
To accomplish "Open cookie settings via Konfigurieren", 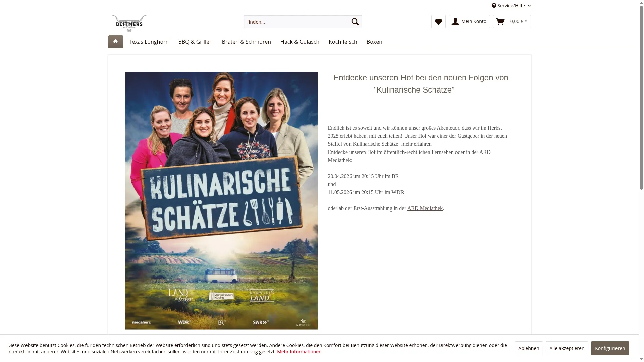I will [610, 348].
